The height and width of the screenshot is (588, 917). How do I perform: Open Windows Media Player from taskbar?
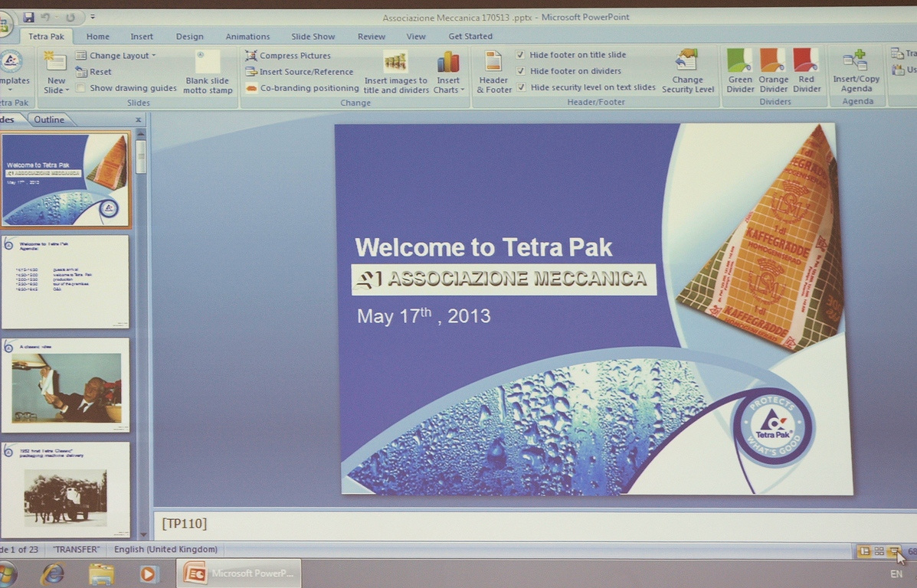point(148,574)
